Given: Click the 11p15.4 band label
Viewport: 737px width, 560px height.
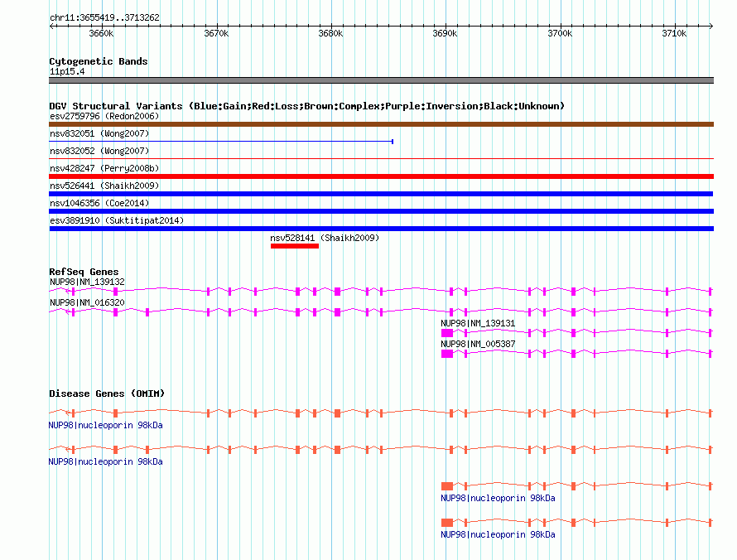Looking at the screenshot, I should click(x=67, y=71).
